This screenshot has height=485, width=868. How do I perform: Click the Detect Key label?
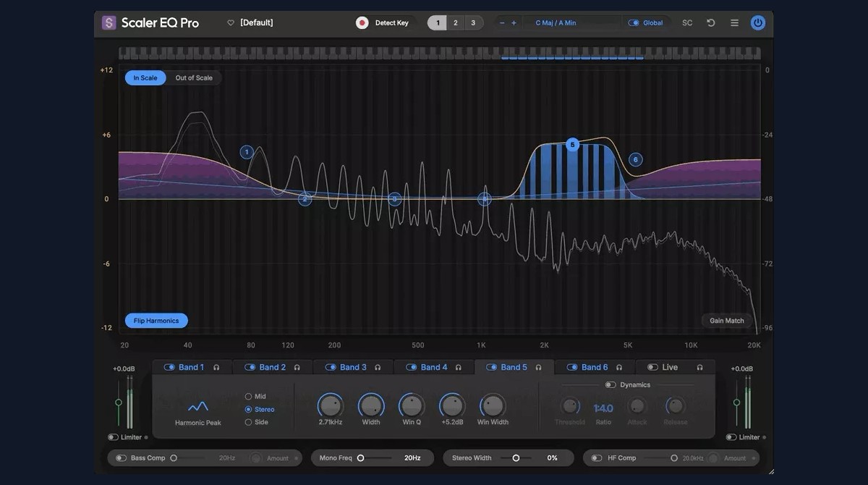(x=391, y=23)
